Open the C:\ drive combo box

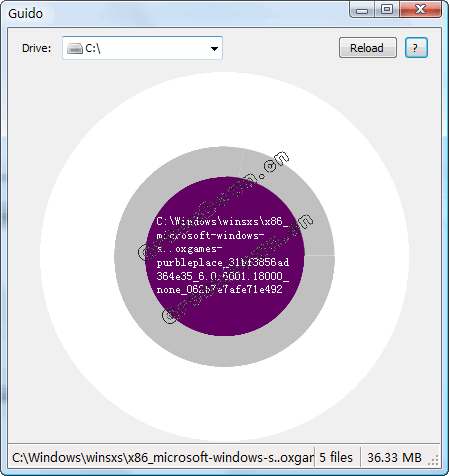coord(142,48)
